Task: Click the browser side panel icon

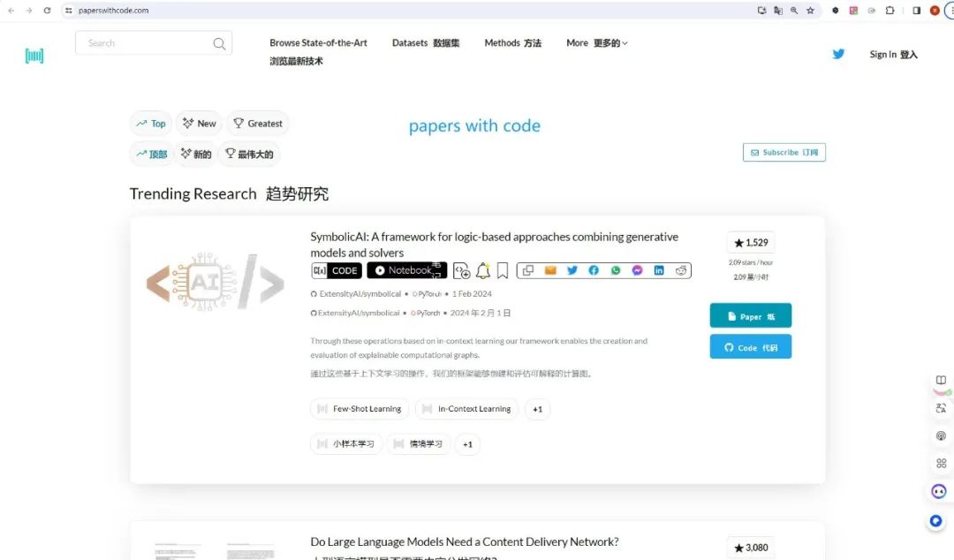Action: pyautogui.click(x=916, y=11)
